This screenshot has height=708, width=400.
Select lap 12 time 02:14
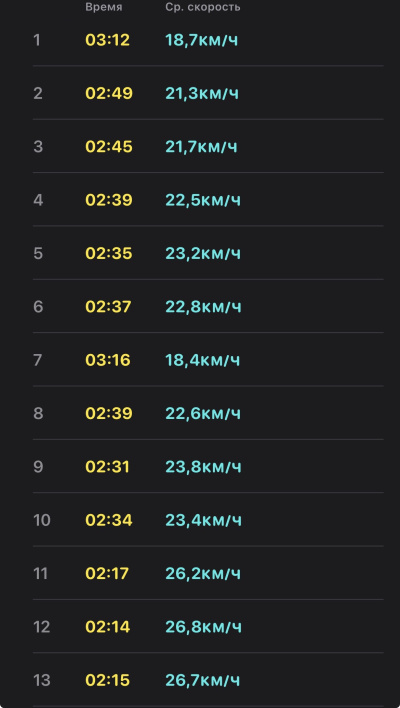(x=108, y=627)
